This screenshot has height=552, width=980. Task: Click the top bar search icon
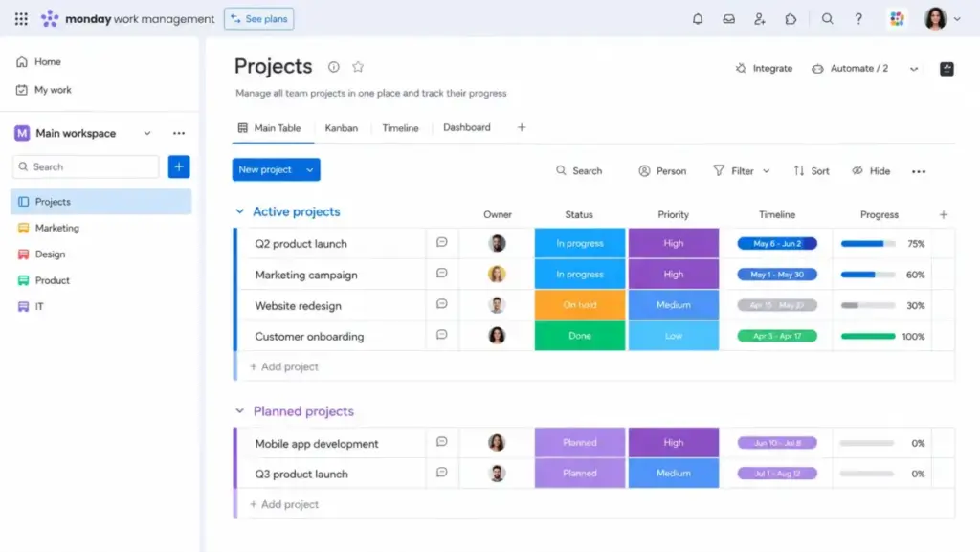(x=827, y=19)
